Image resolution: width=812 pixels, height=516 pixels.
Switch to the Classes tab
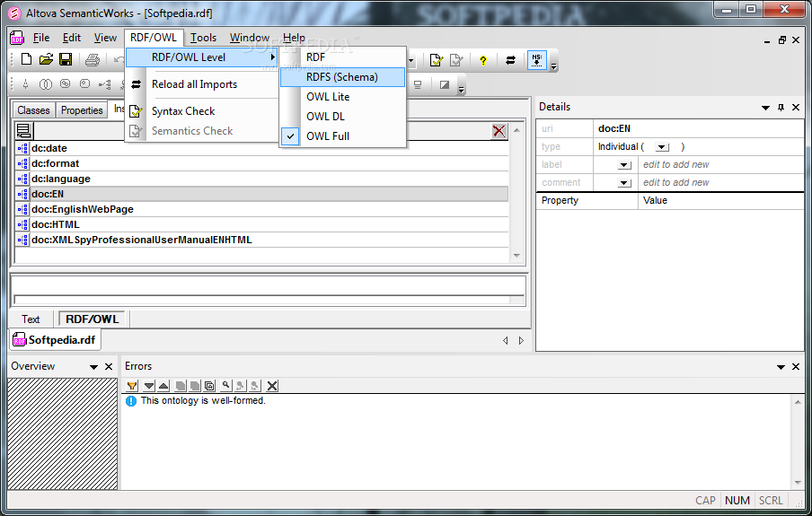point(33,110)
